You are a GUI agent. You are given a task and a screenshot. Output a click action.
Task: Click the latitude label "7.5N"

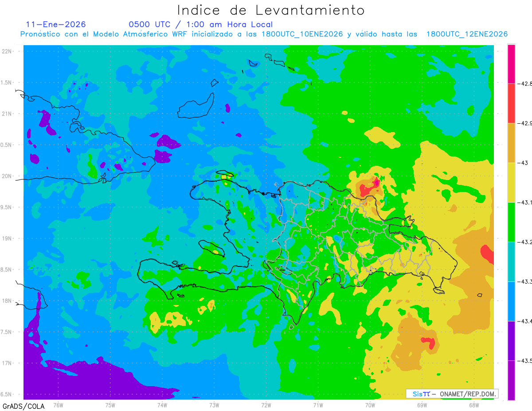pyautogui.click(x=6, y=332)
